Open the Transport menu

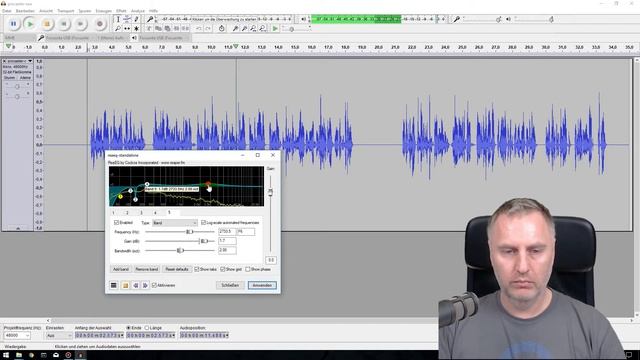click(x=66, y=11)
